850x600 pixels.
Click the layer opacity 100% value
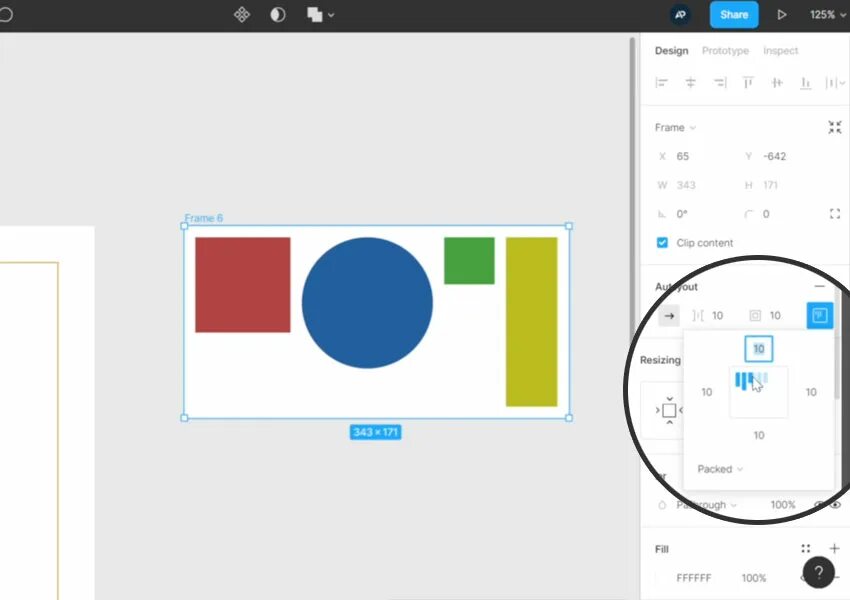783,505
